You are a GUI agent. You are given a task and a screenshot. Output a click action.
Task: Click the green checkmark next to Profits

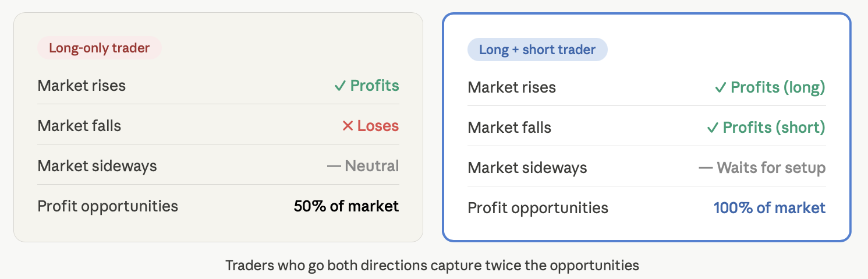[341, 86]
